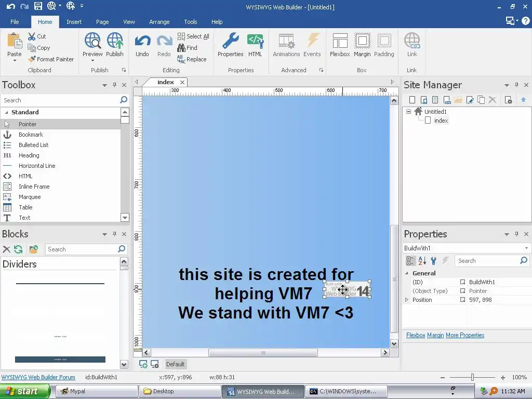
Task: Switch to the Arrange ribbon tab
Action: [x=159, y=22]
